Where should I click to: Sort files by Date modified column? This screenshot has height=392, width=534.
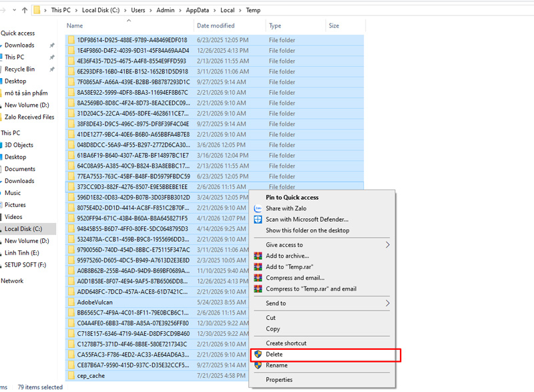coord(215,26)
